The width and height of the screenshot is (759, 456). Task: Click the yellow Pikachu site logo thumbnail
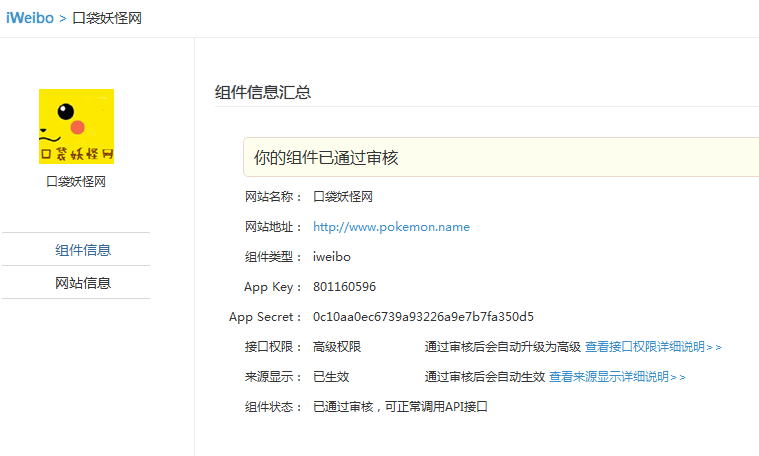76,126
